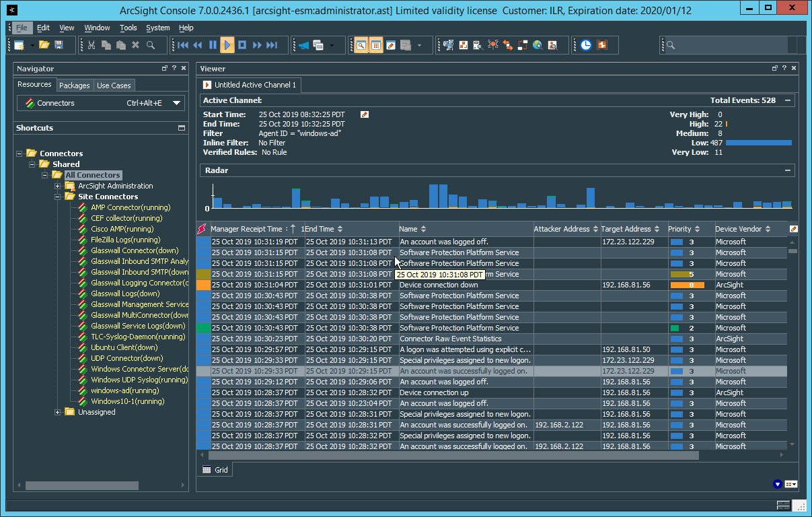Click the blue clock toolbar icon
The image size is (812, 517).
[586, 45]
